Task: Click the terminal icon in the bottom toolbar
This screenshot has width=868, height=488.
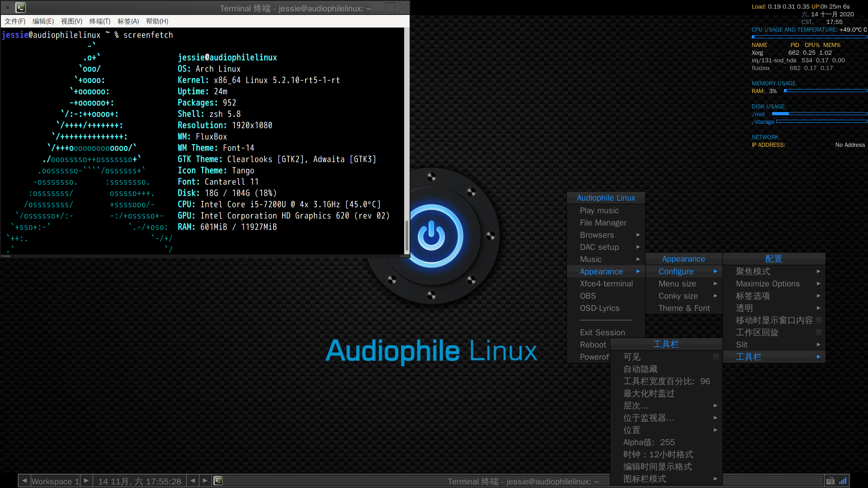Action: (218, 481)
